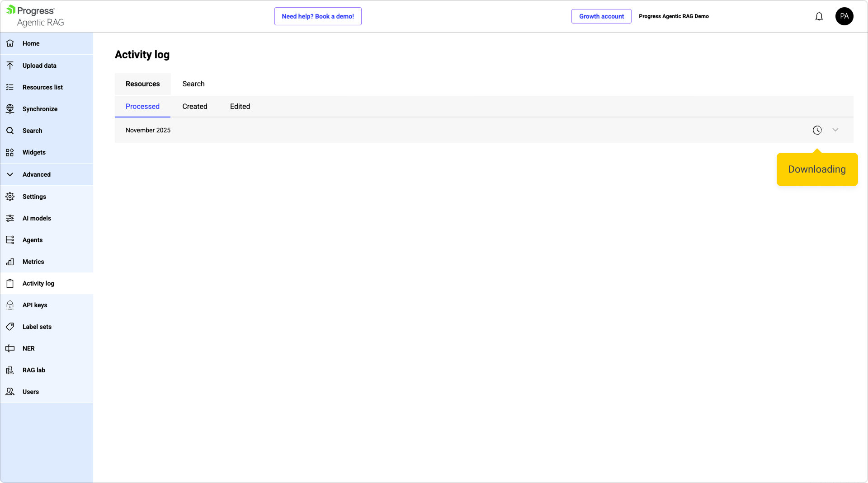
Task: Click the notifications bell icon
Action: pos(819,16)
